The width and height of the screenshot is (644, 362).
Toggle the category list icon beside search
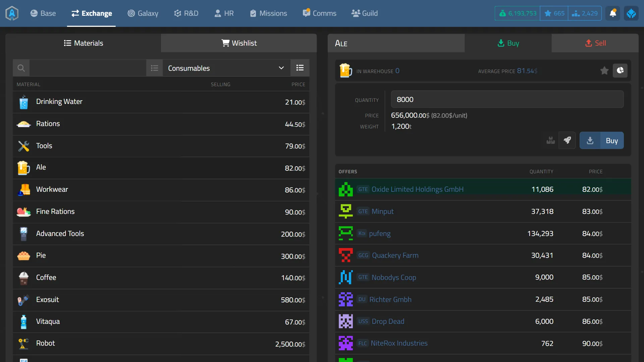tap(154, 68)
